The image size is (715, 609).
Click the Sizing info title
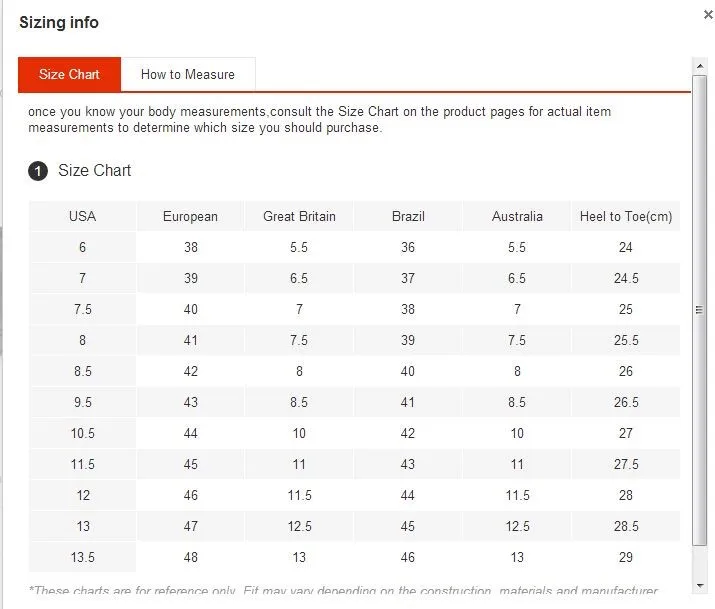point(59,22)
